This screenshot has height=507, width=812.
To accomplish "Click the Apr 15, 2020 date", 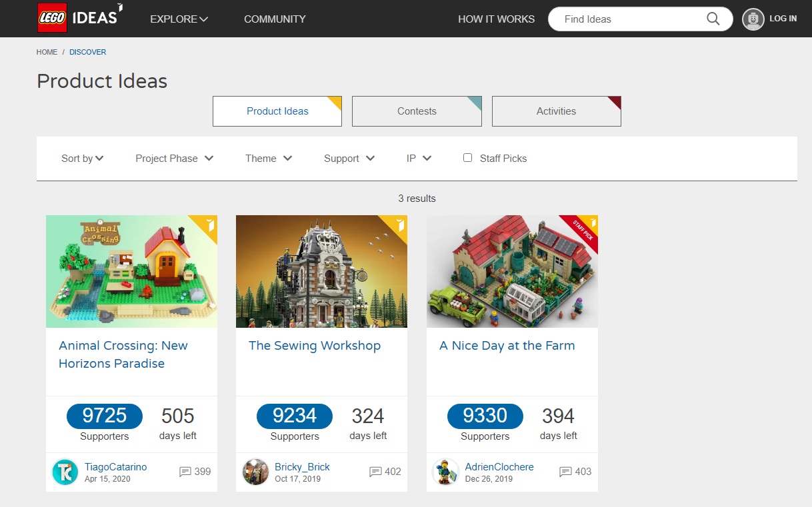I will 107,479.
